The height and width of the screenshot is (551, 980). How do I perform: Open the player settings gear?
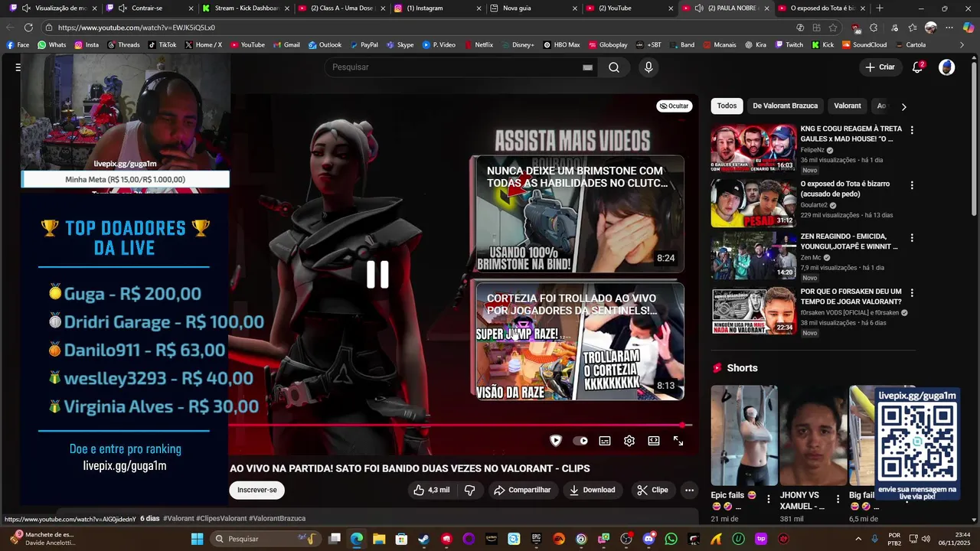[x=629, y=441]
